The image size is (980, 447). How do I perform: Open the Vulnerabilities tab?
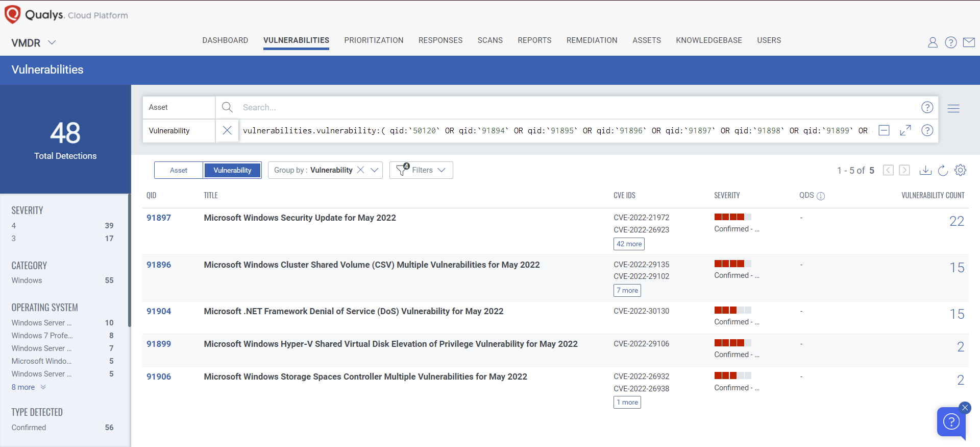296,40
